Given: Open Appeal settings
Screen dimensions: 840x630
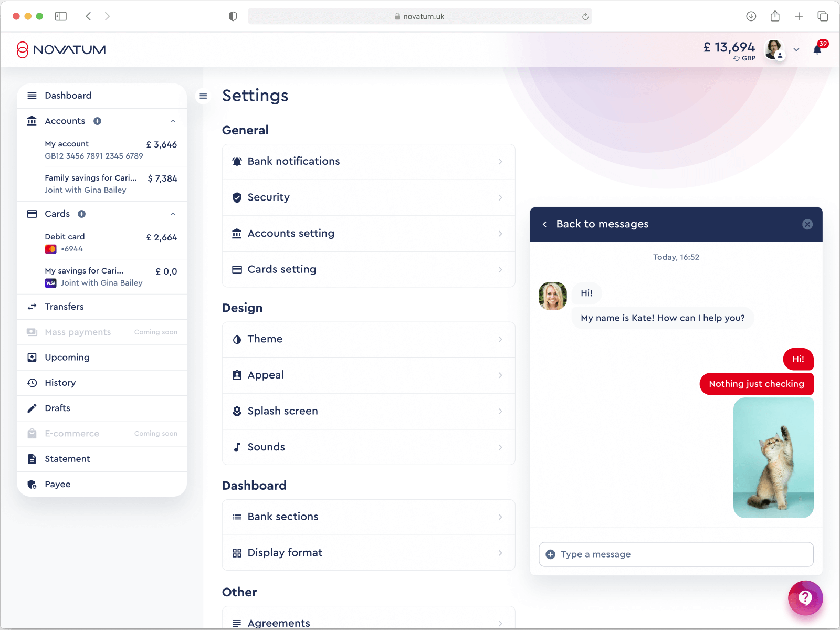Looking at the screenshot, I should pos(369,375).
